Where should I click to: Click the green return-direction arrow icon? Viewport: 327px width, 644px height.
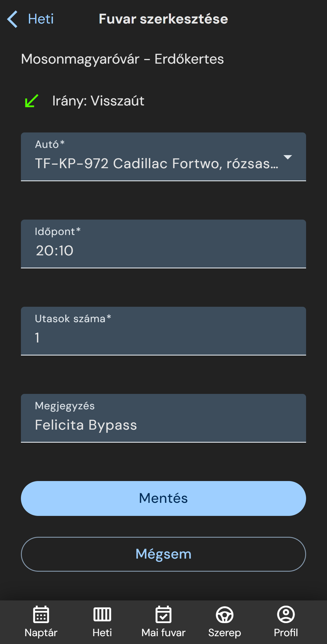point(31,101)
